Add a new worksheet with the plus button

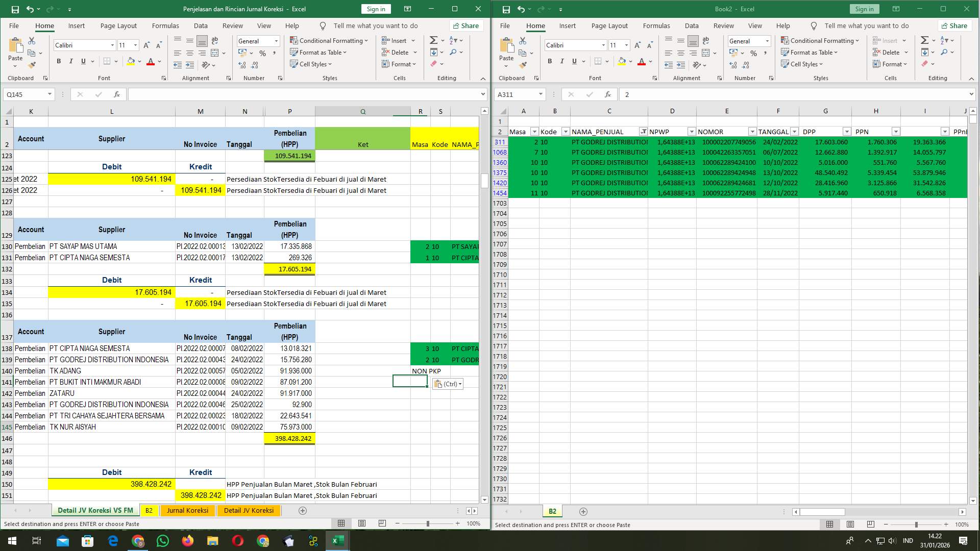click(303, 510)
